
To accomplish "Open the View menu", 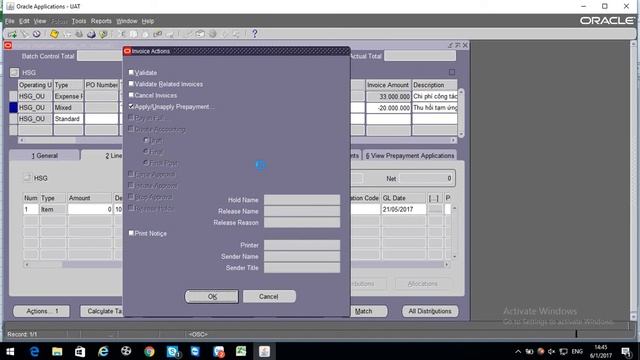I will point(40,21).
